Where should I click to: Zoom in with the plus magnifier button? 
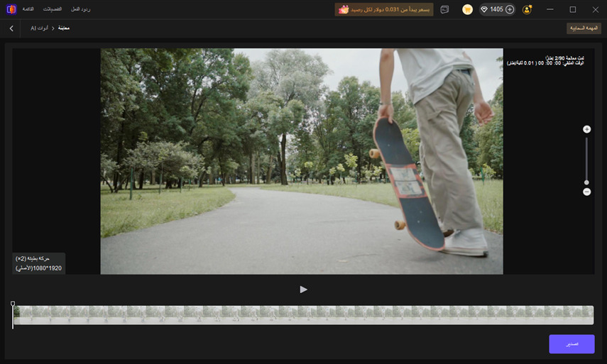(x=586, y=129)
